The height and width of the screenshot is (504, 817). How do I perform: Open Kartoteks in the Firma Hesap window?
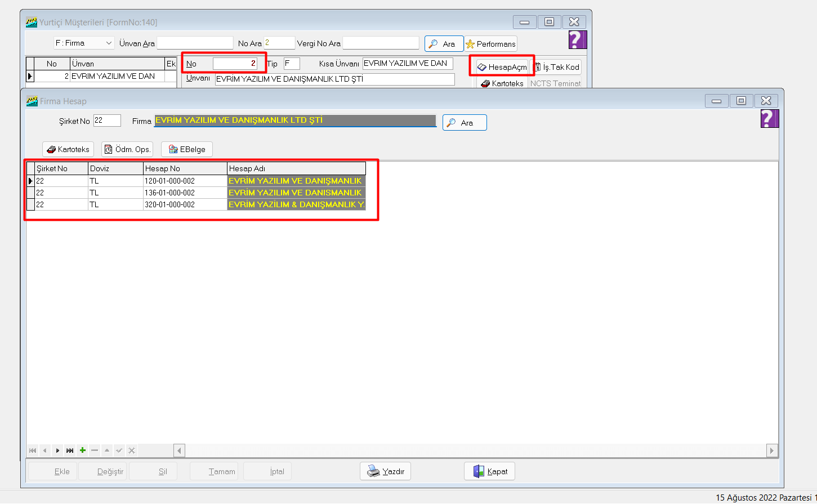click(x=68, y=149)
